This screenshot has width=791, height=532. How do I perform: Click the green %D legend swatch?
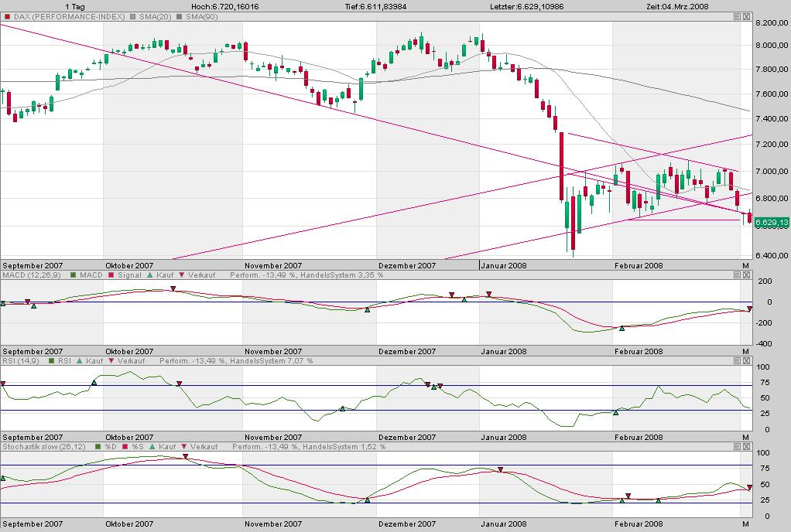(98, 446)
